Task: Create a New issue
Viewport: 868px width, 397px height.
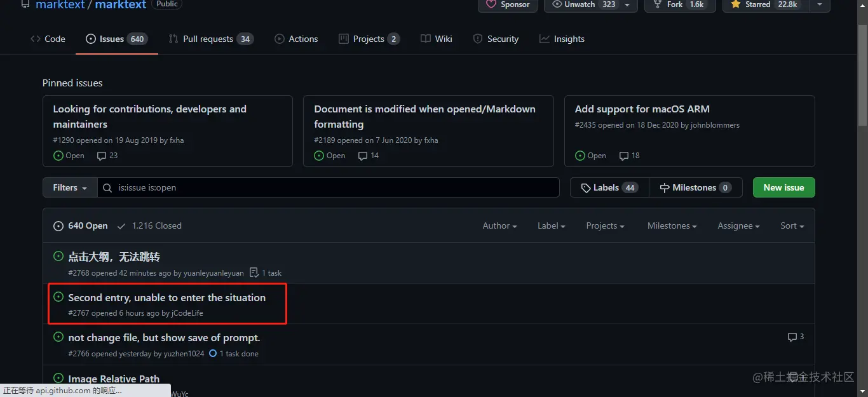Action: coord(783,187)
